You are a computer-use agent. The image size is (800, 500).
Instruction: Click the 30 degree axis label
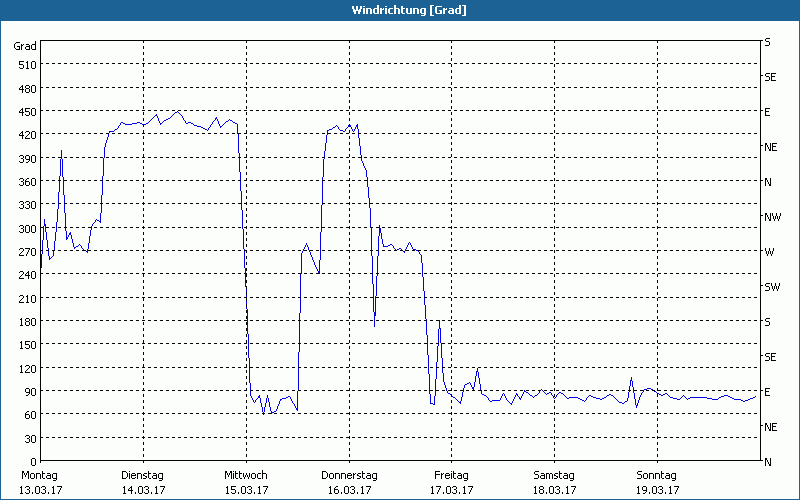click(30, 439)
